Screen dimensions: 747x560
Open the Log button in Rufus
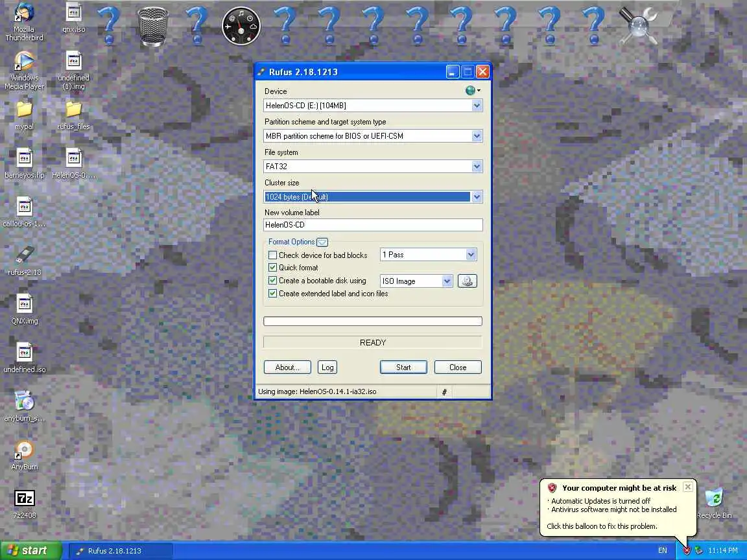coord(327,367)
